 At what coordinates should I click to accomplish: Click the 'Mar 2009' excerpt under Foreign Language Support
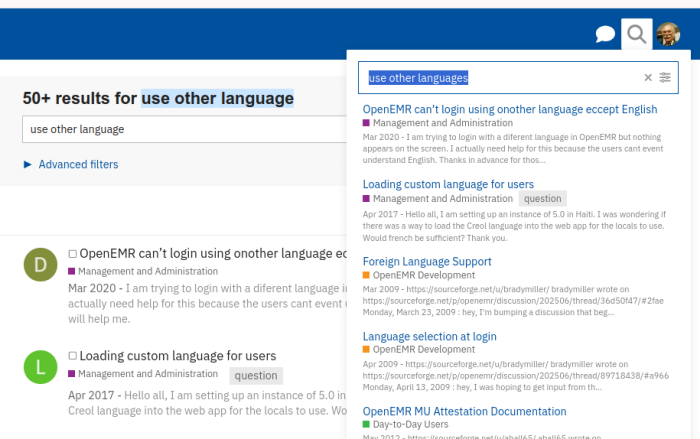click(513, 301)
